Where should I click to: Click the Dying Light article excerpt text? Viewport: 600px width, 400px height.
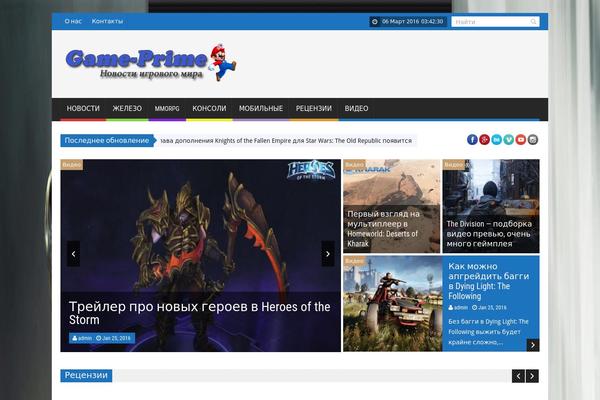(x=488, y=332)
